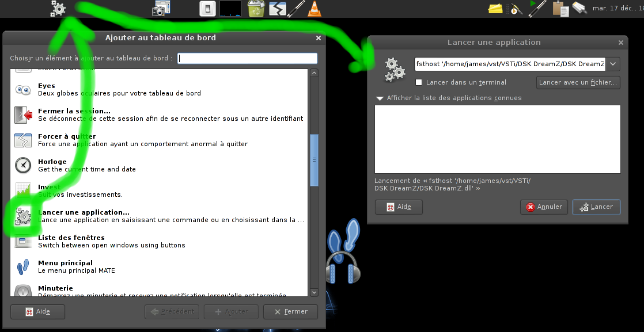644x332 pixels.
Task: Open the system monitor graph applet in the panel
Action: 230,9
